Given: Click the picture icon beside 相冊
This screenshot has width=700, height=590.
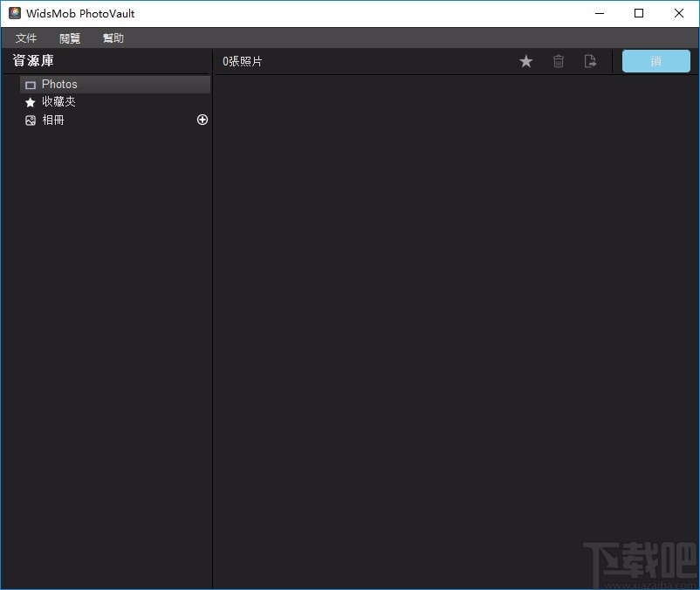Looking at the screenshot, I should [30, 120].
